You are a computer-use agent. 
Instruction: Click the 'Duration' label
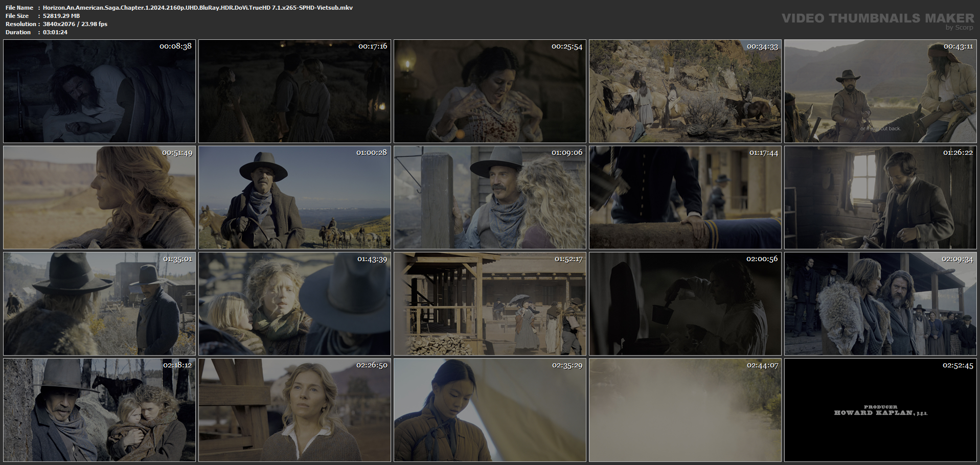[18, 32]
